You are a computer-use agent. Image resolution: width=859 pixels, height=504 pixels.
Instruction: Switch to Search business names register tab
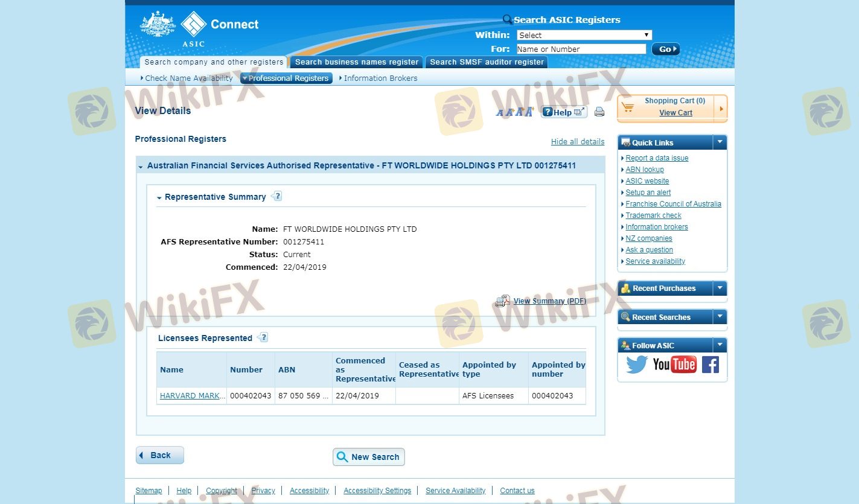point(356,62)
